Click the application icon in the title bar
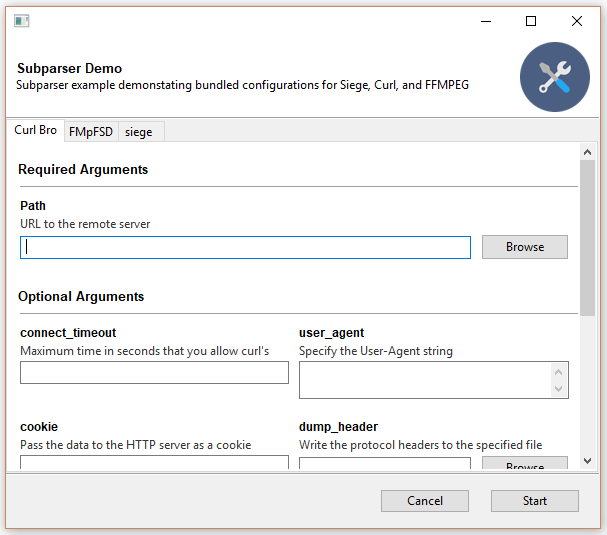The height and width of the screenshot is (535, 607). coord(21,21)
